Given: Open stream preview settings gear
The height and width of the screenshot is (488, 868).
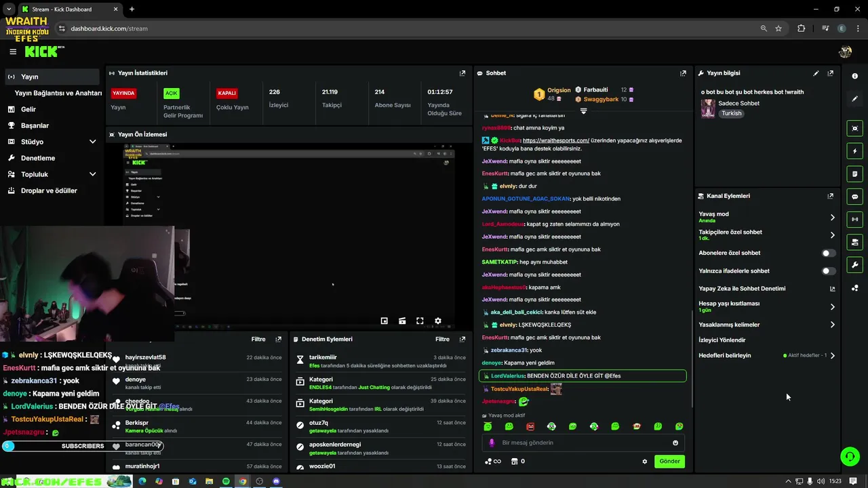Looking at the screenshot, I should [x=438, y=321].
